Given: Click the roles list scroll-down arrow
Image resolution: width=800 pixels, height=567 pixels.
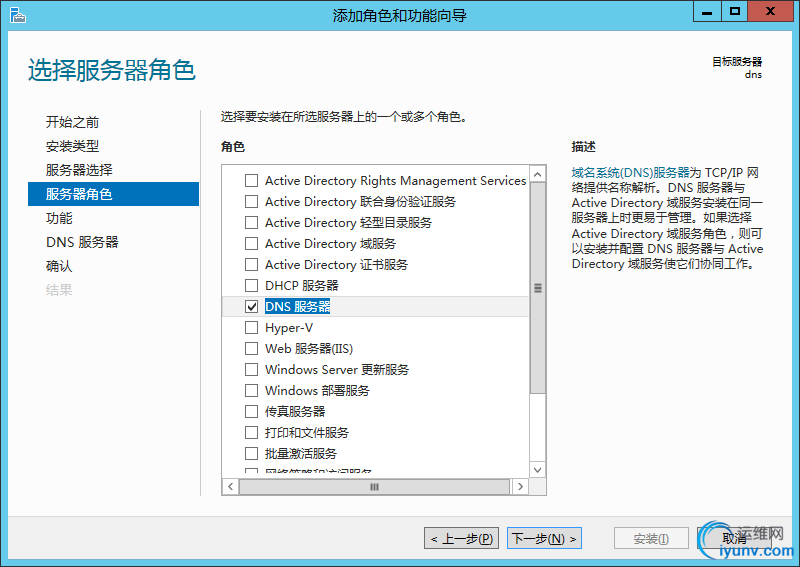Looking at the screenshot, I should click(x=538, y=468).
